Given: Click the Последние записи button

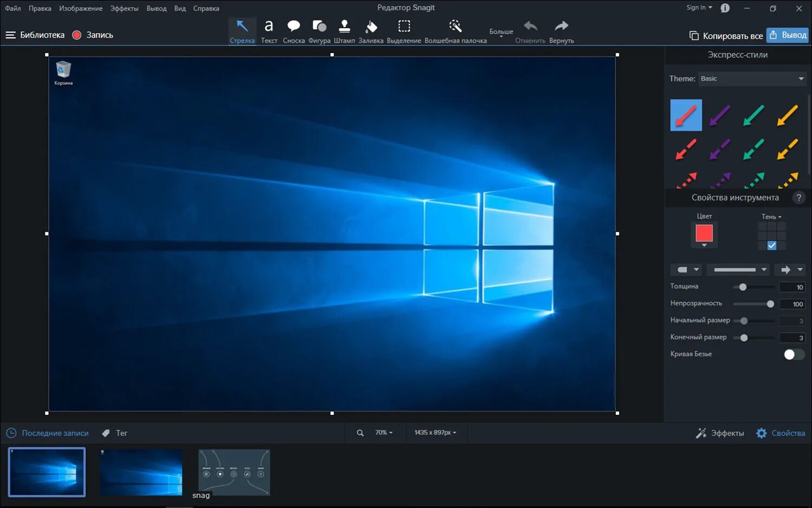Looking at the screenshot, I should pos(47,433).
